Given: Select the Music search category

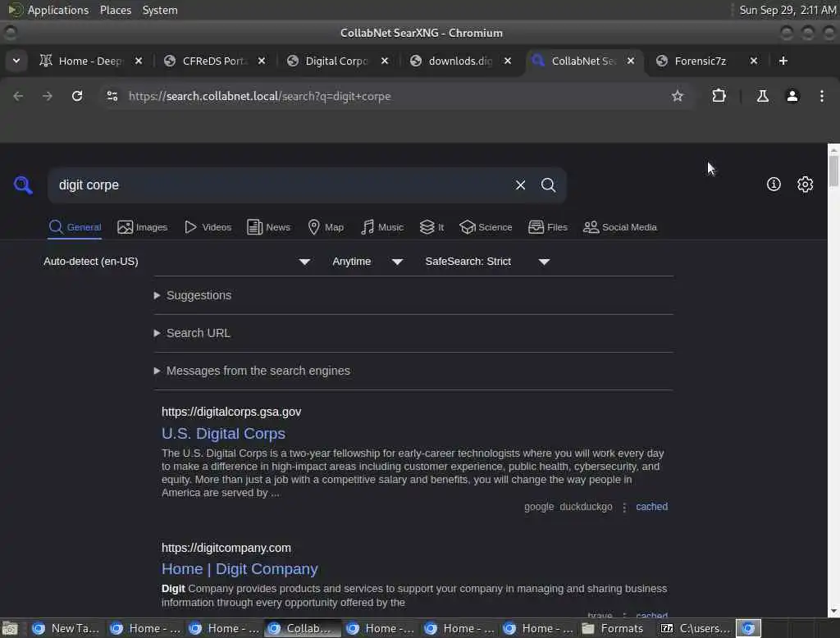Looking at the screenshot, I should point(382,227).
